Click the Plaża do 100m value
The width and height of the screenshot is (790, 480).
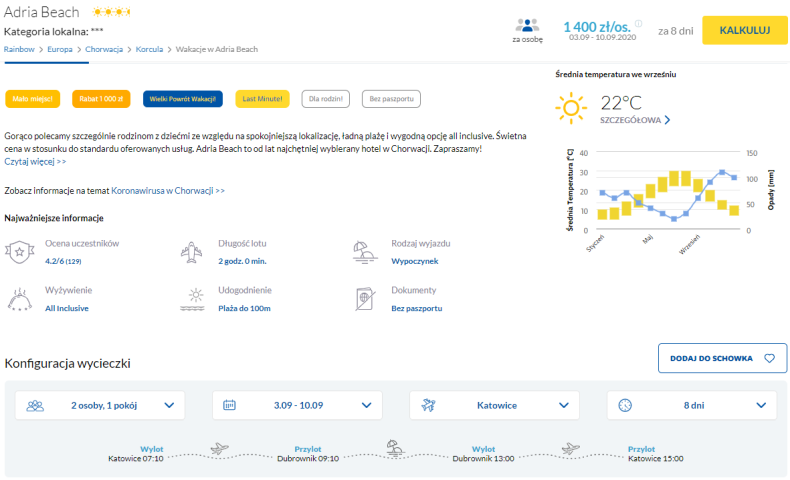(244, 308)
